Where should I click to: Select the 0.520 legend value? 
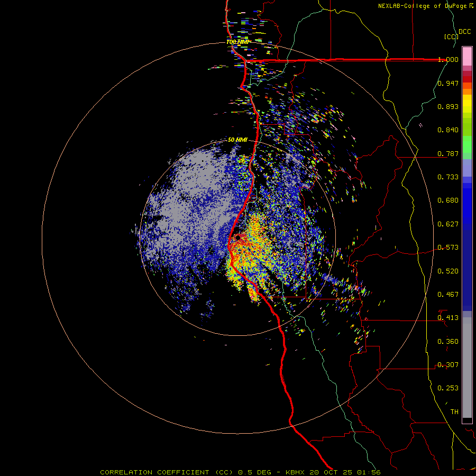pyautogui.click(x=448, y=271)
